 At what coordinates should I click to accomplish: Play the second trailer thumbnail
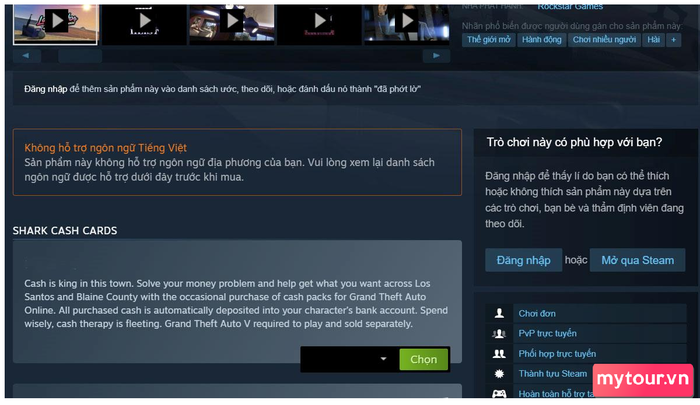pos(144,24)
